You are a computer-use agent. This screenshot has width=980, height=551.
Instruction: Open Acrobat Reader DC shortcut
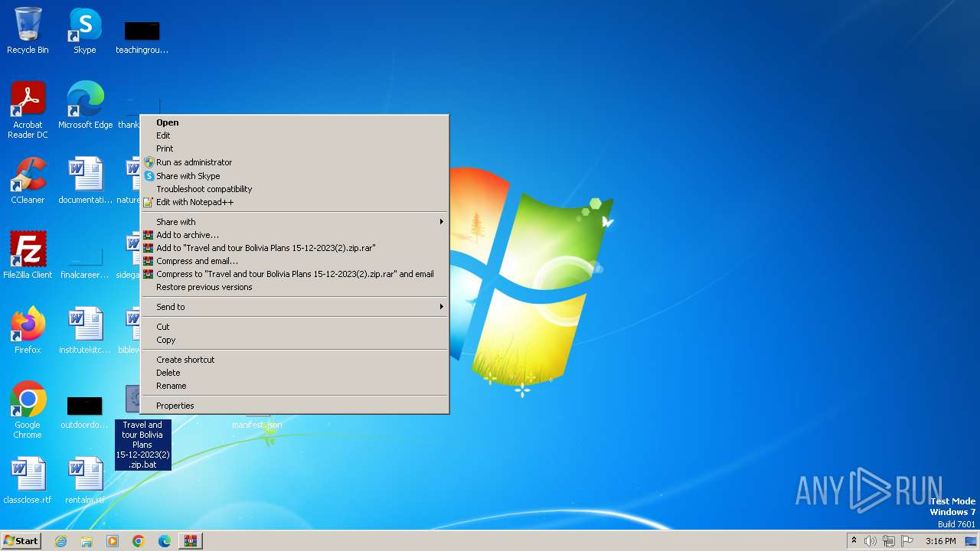[28, 110]
